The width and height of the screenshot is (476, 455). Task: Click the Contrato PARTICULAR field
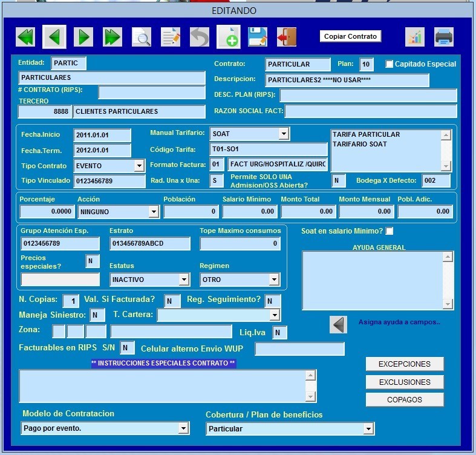[x=298, y=64]
